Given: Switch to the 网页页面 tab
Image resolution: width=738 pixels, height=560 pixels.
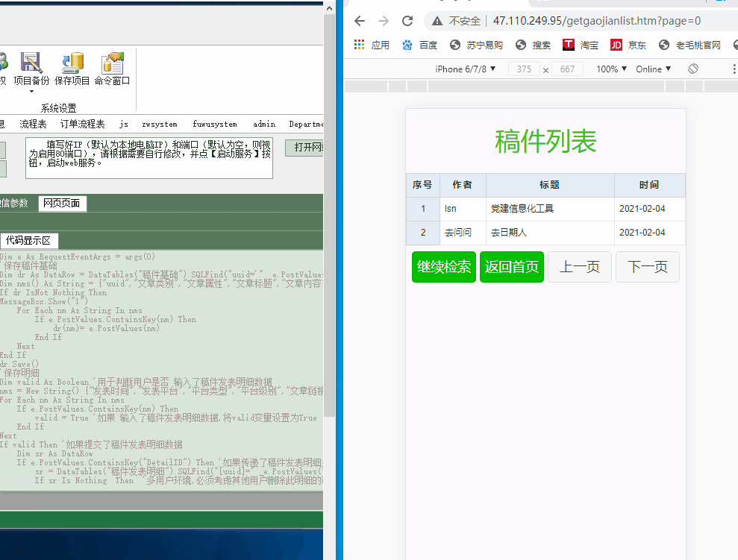Looking at the screenshot, I should 62,202.
